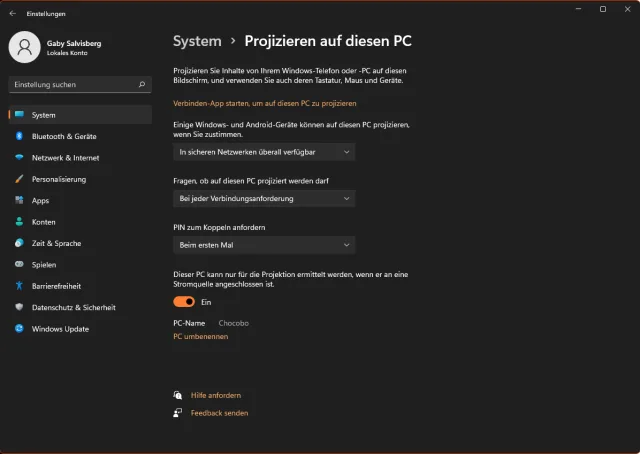Open Windows Update page
Screen dimensions: 640x454
pyautogui.click(x=80, y=329)
